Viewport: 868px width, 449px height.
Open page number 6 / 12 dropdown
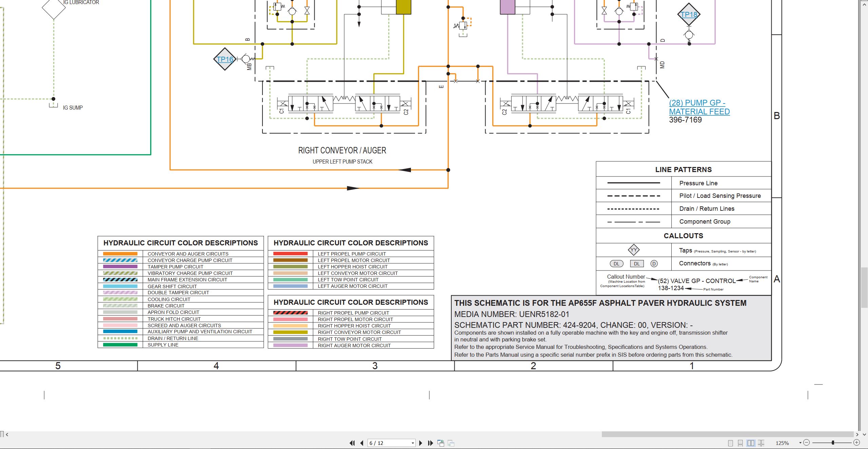tap(413, 443)
